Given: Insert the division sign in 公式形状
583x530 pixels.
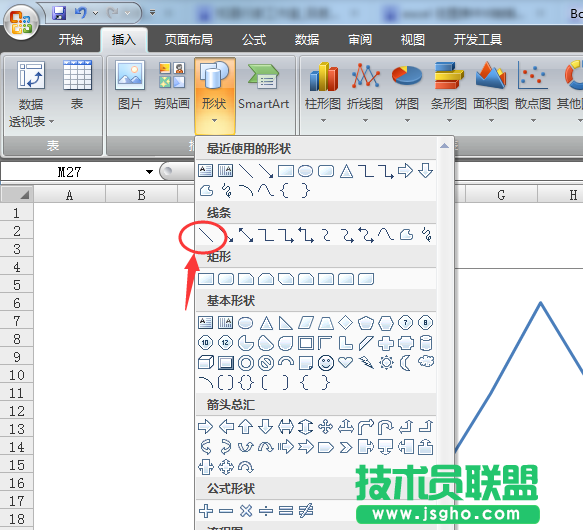Looking at the screenshot, I should 266,511.
